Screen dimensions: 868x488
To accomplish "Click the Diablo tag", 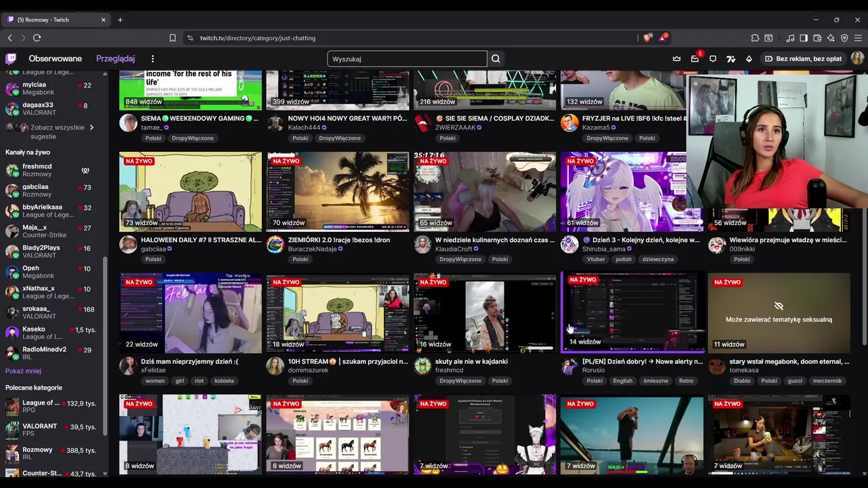I will (742, 381).
